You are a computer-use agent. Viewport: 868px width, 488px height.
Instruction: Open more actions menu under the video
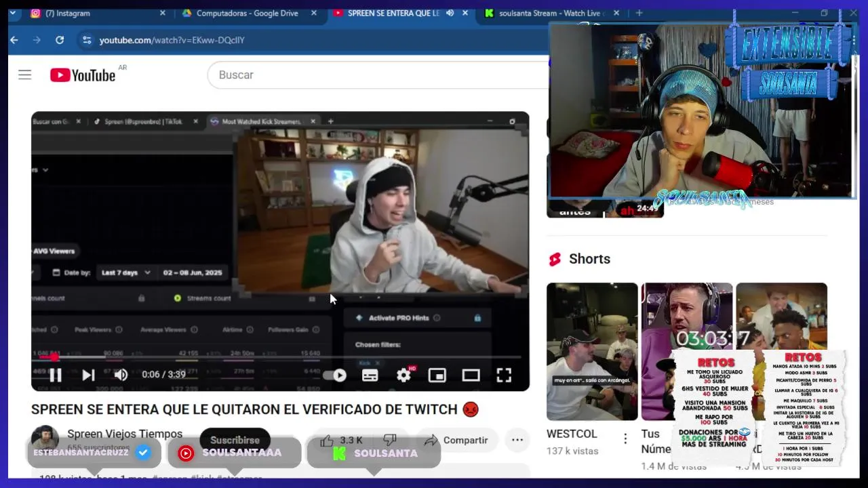point(517,440)
